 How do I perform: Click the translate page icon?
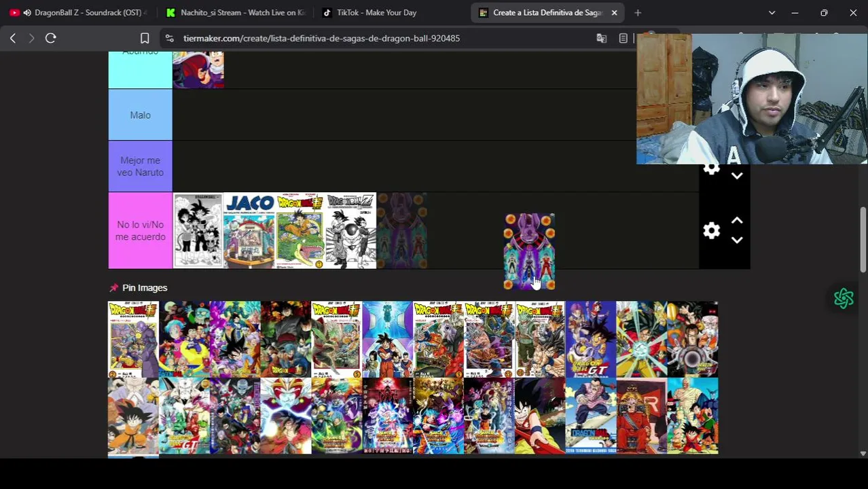coord(601,39)
